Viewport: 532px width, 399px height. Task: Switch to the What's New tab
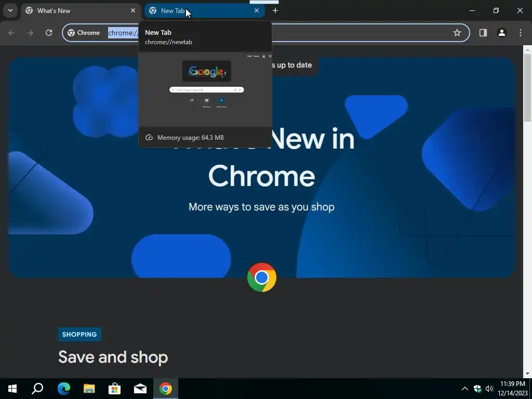click(81, 10)
